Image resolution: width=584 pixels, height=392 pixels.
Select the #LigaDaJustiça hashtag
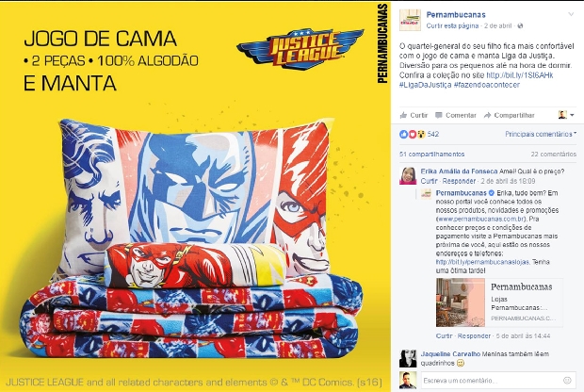pos(426,85)
